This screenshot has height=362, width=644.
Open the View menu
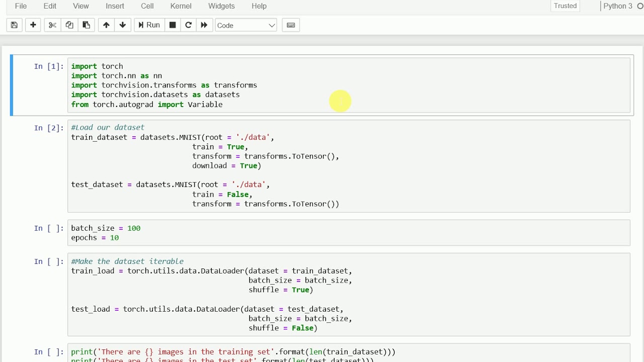(81, 6)
